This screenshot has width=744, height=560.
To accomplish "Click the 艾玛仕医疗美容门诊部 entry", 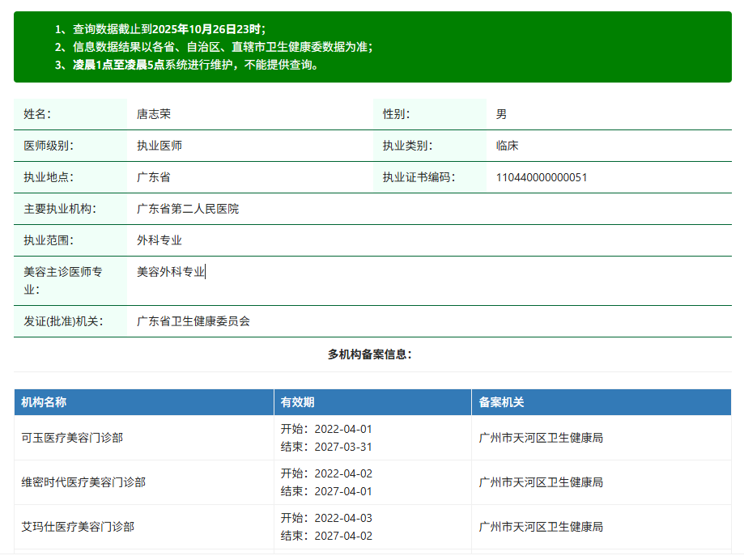I will point(76,526).
